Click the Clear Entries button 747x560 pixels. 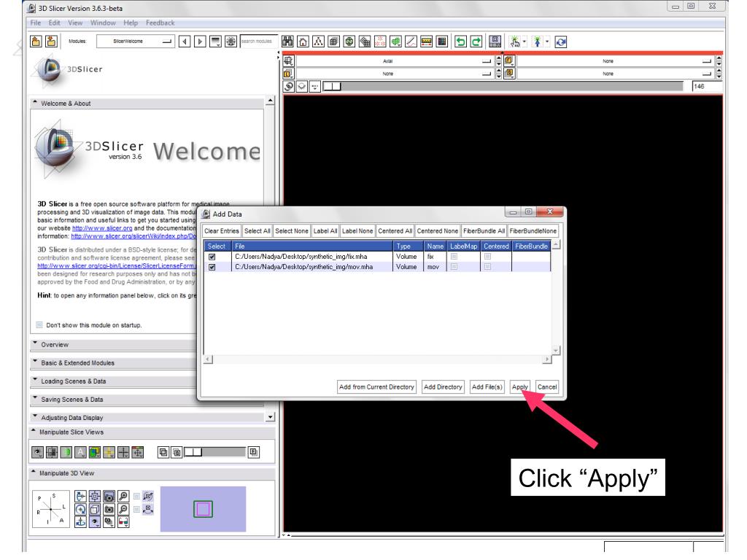point(222,231)
